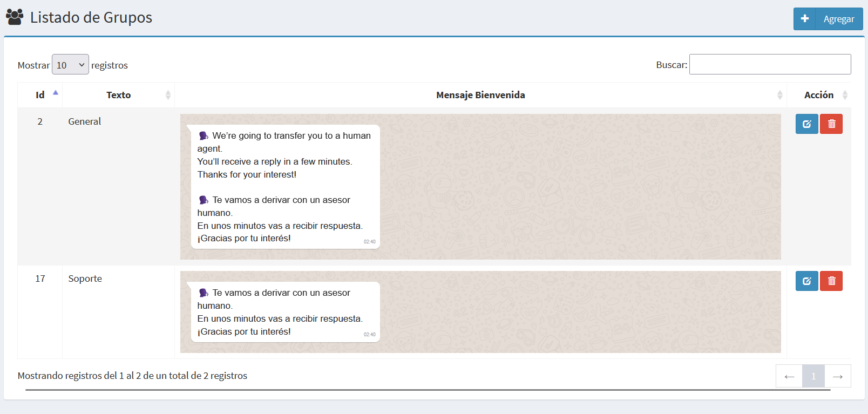Select pagination page 1

tap(813, 376)
